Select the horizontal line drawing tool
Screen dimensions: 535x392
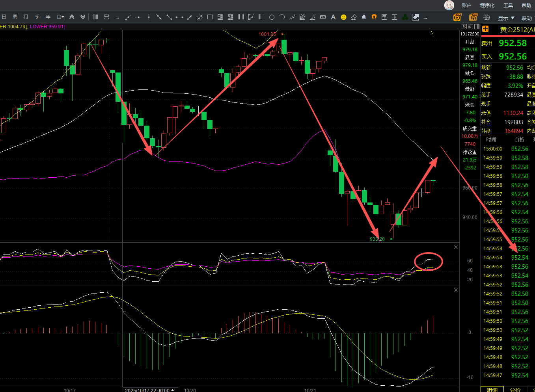(138, 17)
